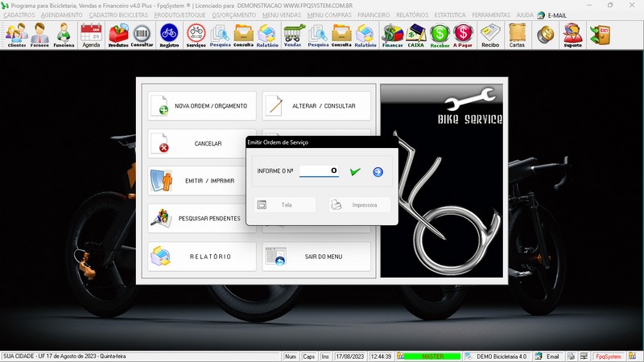Open the CADASTRO BICICLETAS menu
This screenshot has height=362, width=644.
118,14
